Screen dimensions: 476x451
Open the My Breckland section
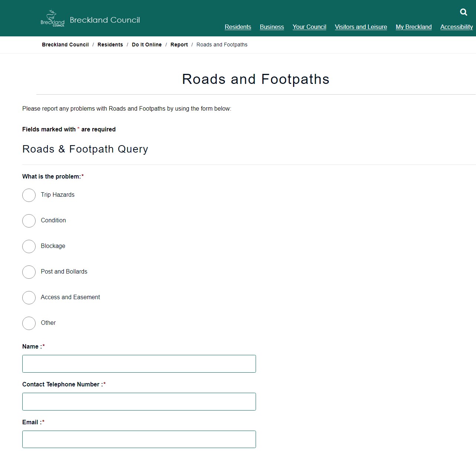click(x=414, y=27)
